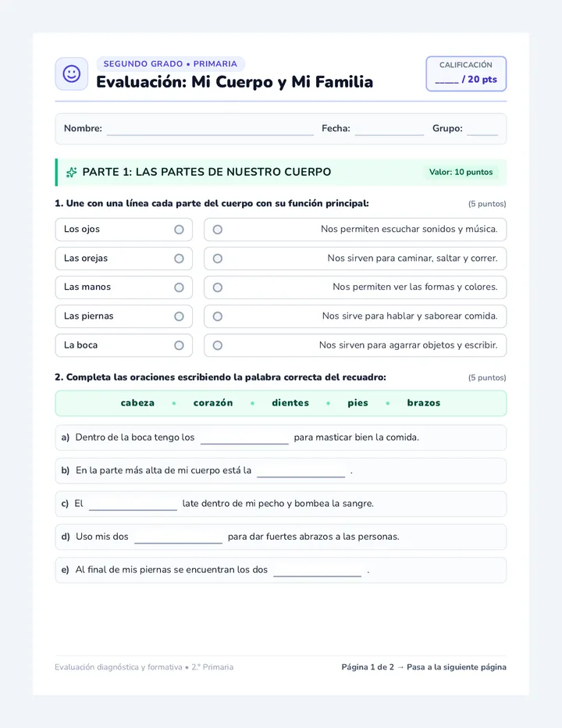
Task: Click the Fecha blank line
Action: point(389,130)
